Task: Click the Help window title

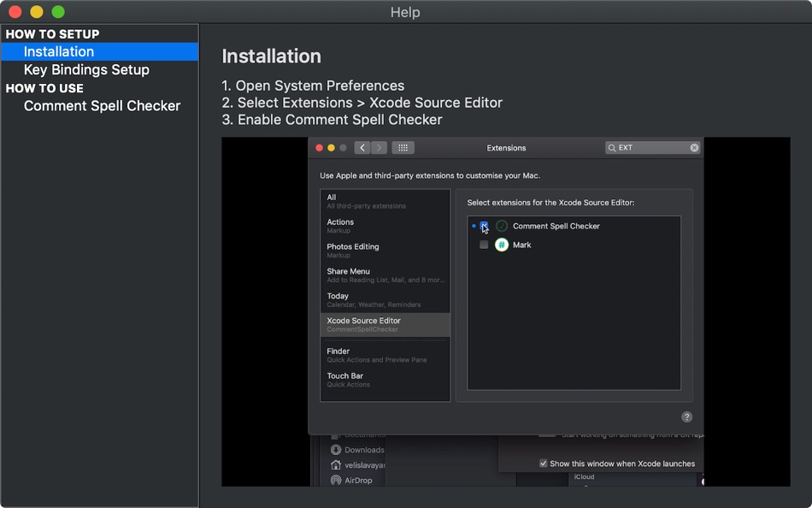Action: (x=405, y=12)
